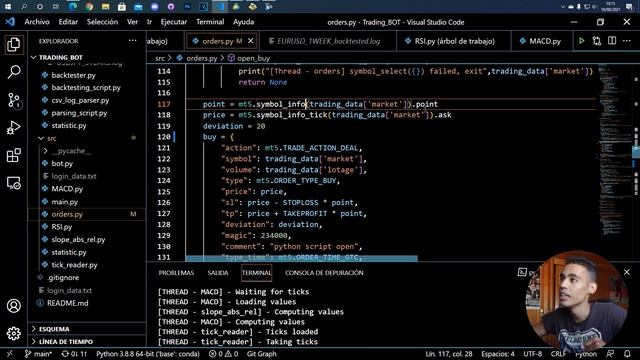
Task: Click the VS Code logo icon
Action: (10, 22)
